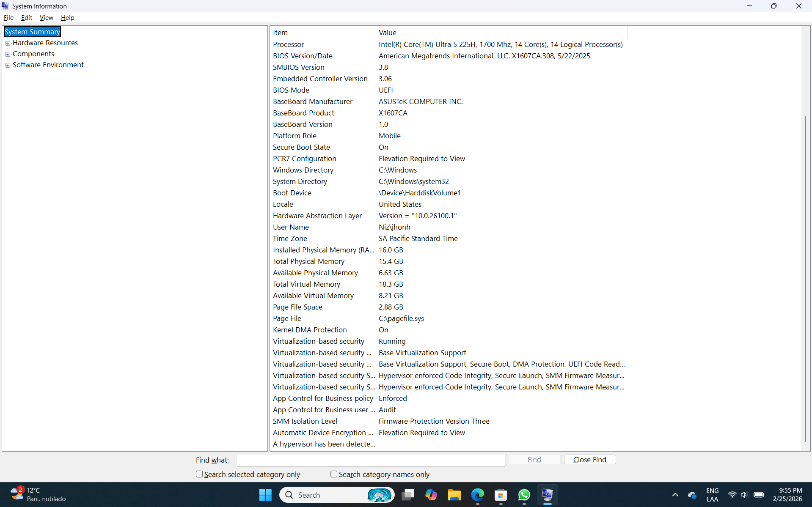Select the BaseBoard Product row
Image resolution: width=812 pixels, height=507 pixels.
tap(449, 113)
